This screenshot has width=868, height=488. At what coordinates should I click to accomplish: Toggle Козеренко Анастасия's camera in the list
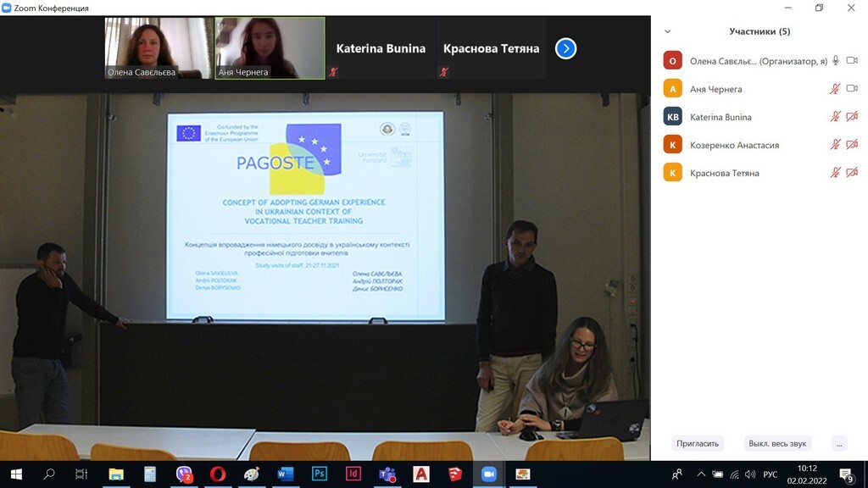[852, 145]
